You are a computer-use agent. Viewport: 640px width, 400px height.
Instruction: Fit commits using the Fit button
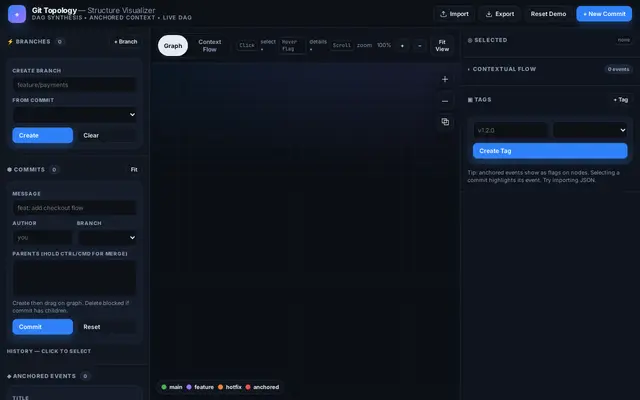(134, 169)
